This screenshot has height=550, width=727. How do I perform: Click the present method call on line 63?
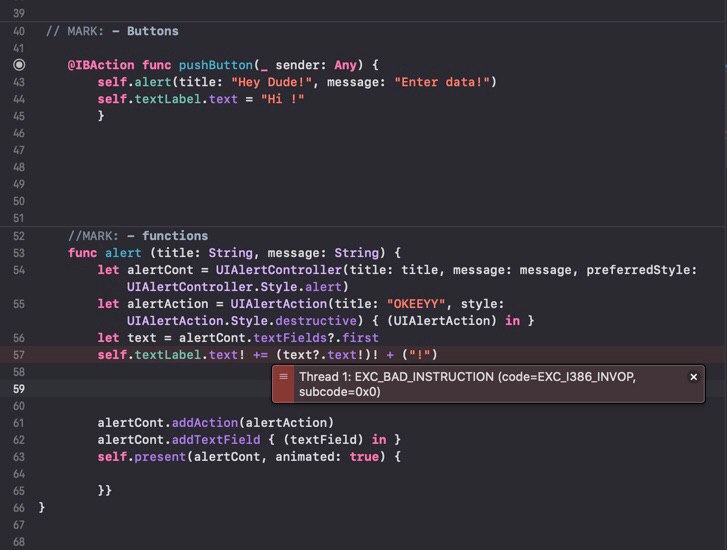(x=160, y=457)
